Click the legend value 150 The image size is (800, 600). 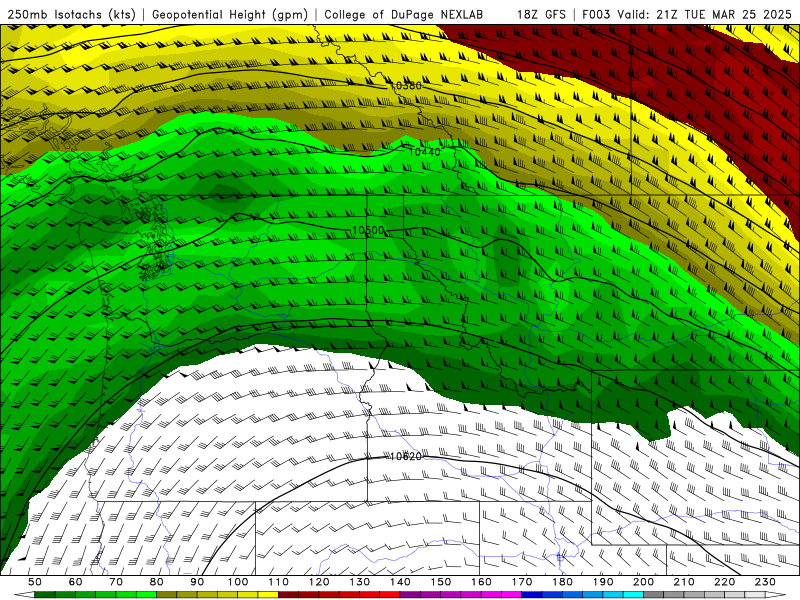(x=441, y=582)
